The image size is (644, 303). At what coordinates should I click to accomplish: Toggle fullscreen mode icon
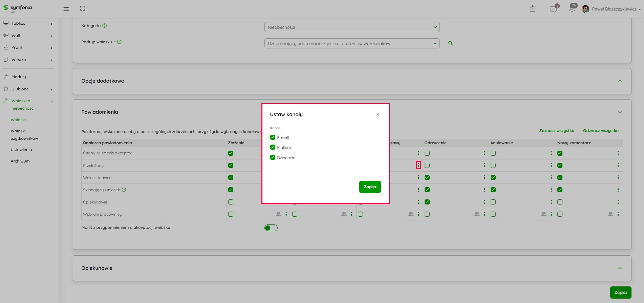(x=83, y=9)
